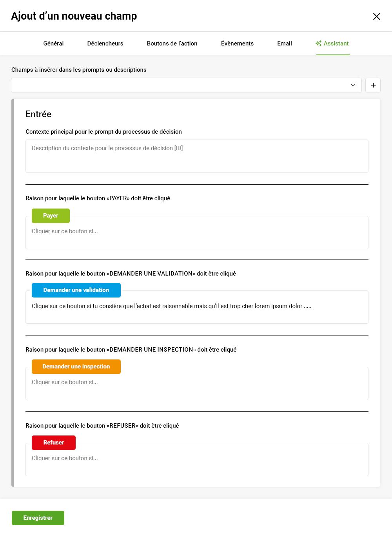
Task: Click the Payer reason text area
Action: (197, 235)
